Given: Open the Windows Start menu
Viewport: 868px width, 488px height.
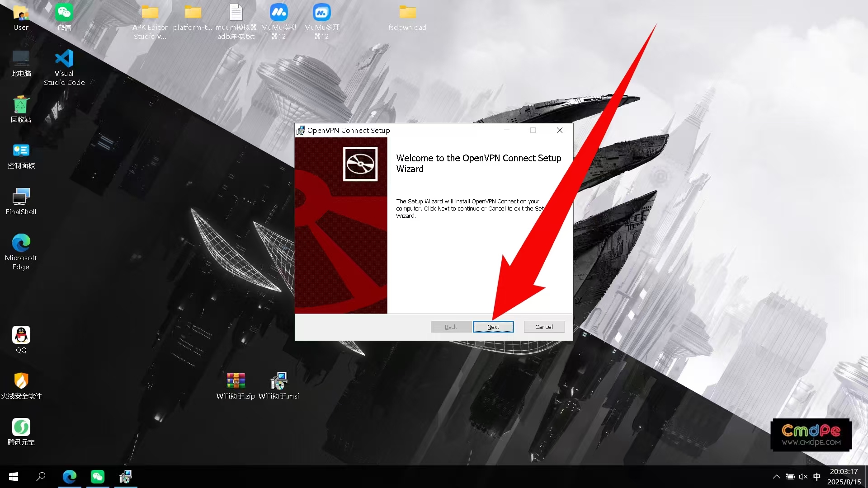Looking at the screenshot, I should (x=14, y=477).
